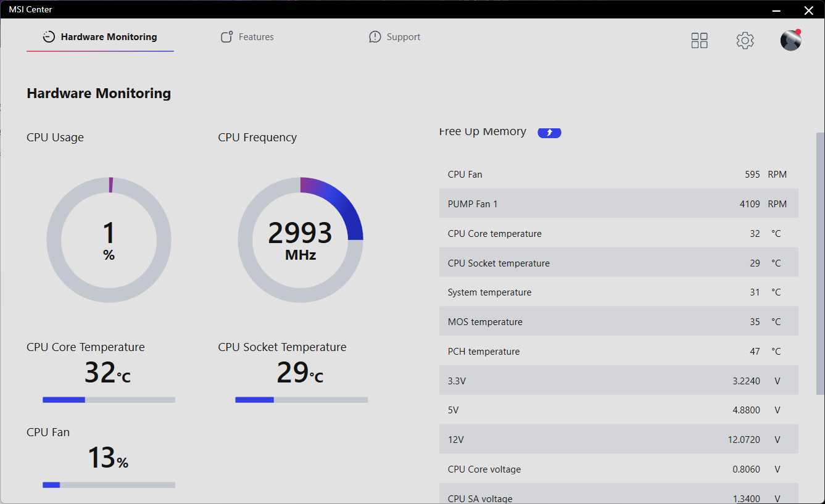This screenshot has height=504, width=825.
Task: Click the 13% CPU Fan readout
Action: (x=108, y=458)
